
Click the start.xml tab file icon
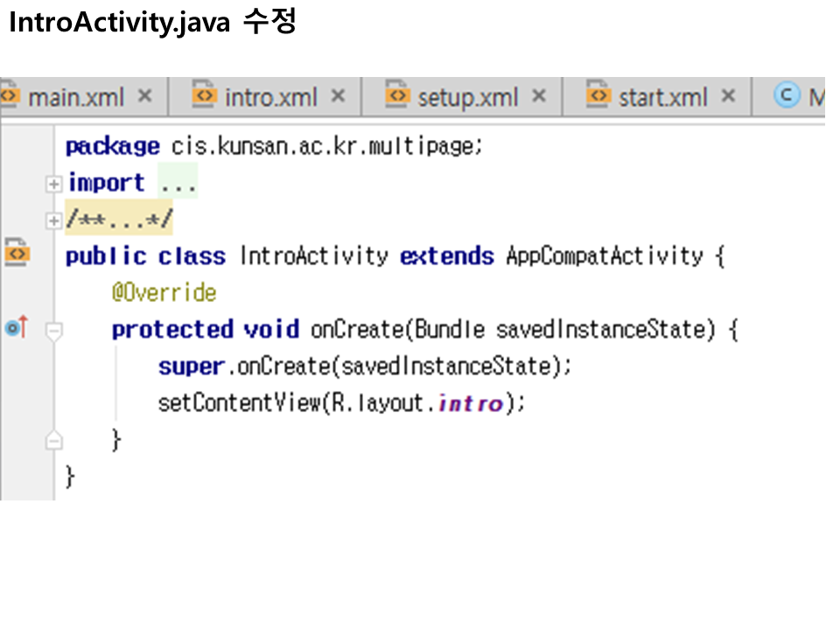pyautogui.click(x=598, y=95)
